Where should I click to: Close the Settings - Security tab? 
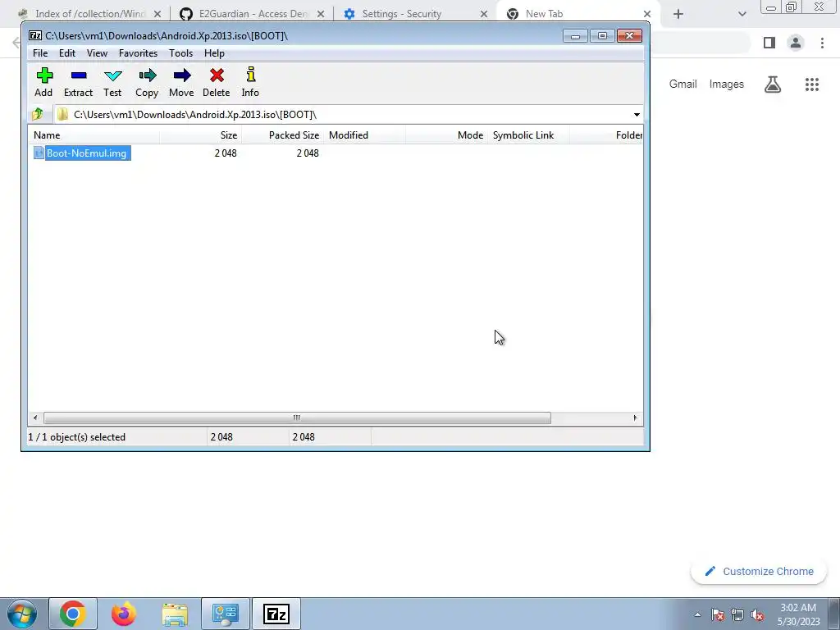point(484,14)
